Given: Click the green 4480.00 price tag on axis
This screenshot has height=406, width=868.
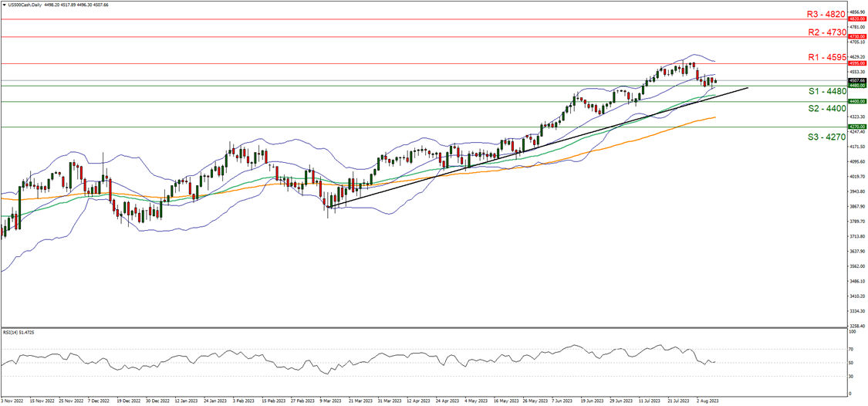Looking at the screenshot, I should [856, 86].
